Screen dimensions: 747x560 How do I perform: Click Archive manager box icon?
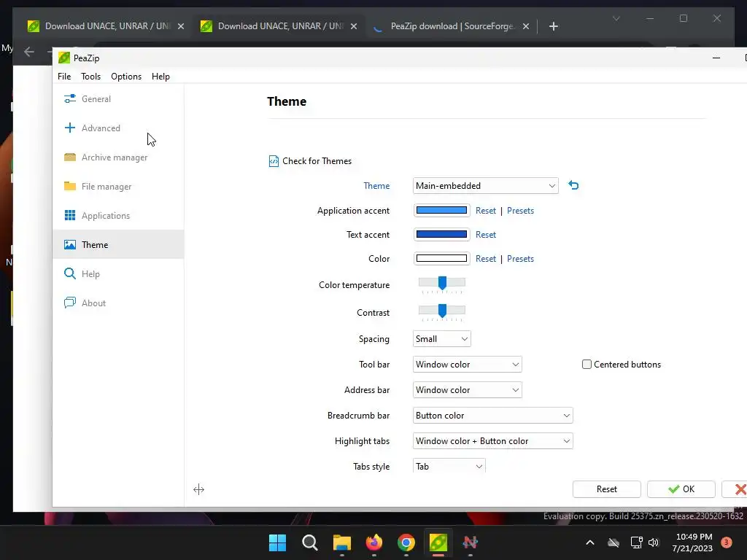pos(70,157)
